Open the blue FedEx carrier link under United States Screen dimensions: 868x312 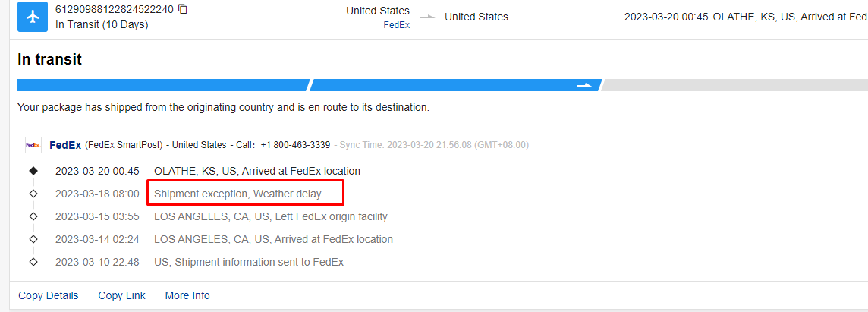pyautogui.click(x=396, y=24)
